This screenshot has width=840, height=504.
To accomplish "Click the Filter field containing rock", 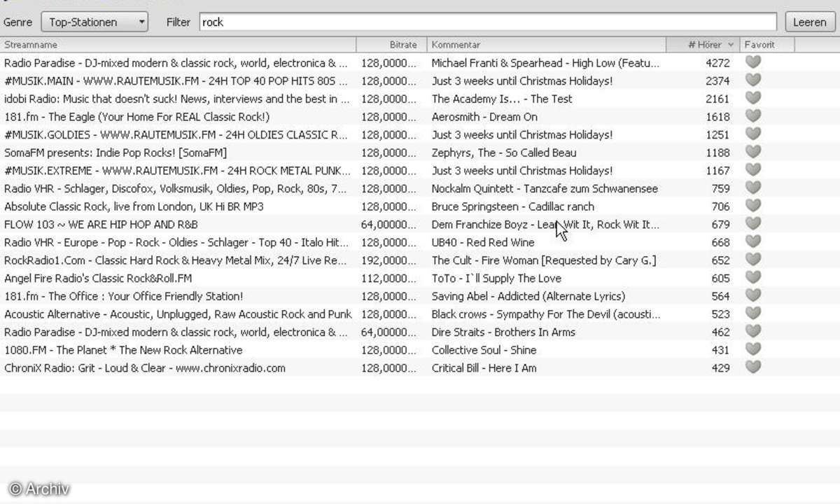I will coord(488,22).
